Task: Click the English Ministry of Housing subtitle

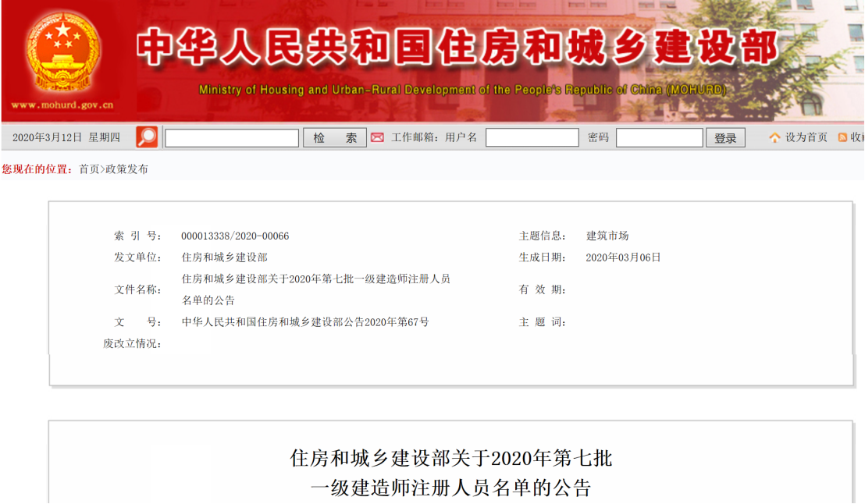Action: point(462,89)
